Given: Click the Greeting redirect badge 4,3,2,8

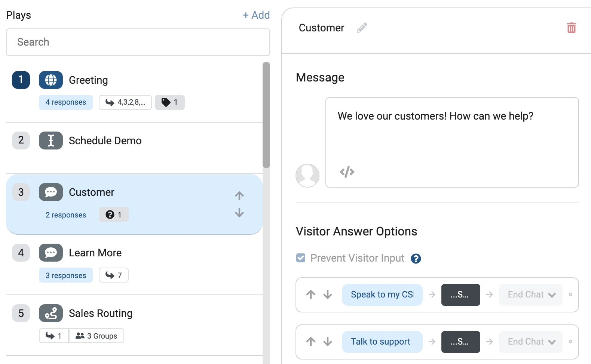Looking at the screenshot, I should pos(125,102).
